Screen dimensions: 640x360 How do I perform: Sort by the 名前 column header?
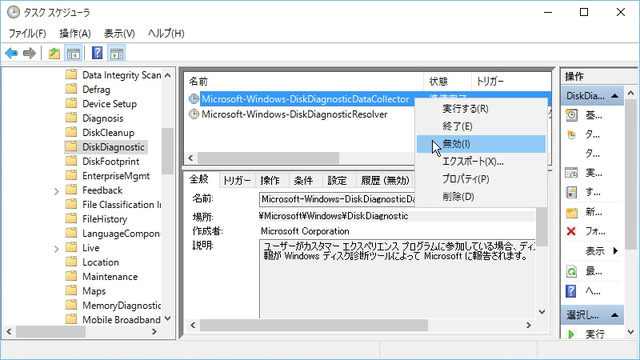tap(304, 82)
